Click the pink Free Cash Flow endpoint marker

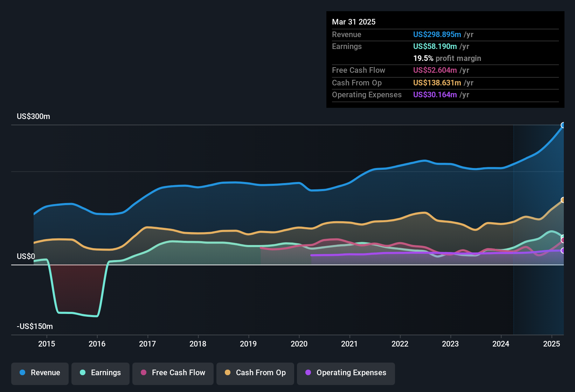point(563,240)
